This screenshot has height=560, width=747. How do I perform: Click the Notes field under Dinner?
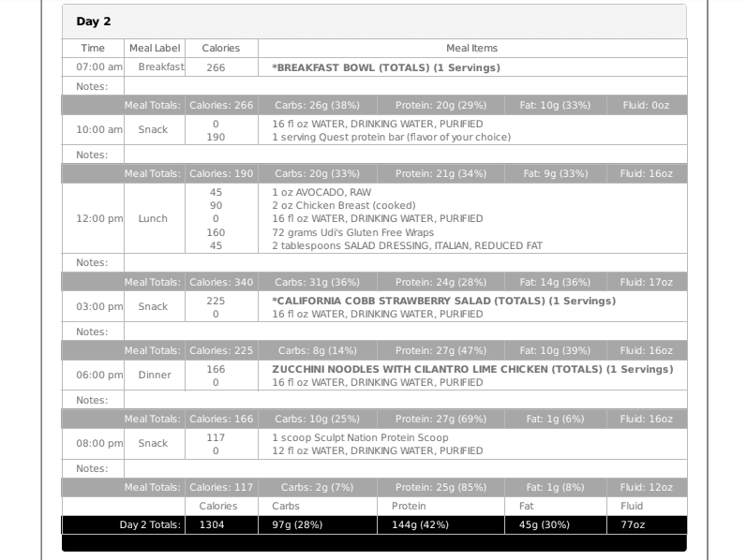click(x=406, y=400)
